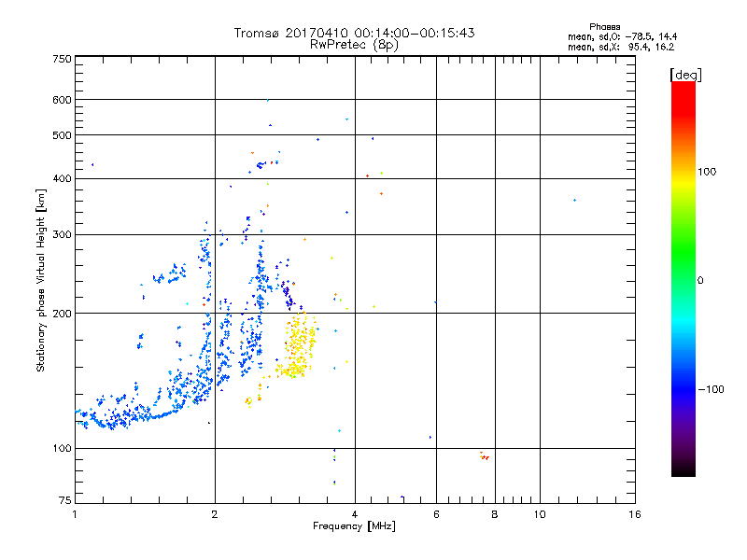
Task: Click the x-axis tick label '10'
Action: click(x=540, y=514)
